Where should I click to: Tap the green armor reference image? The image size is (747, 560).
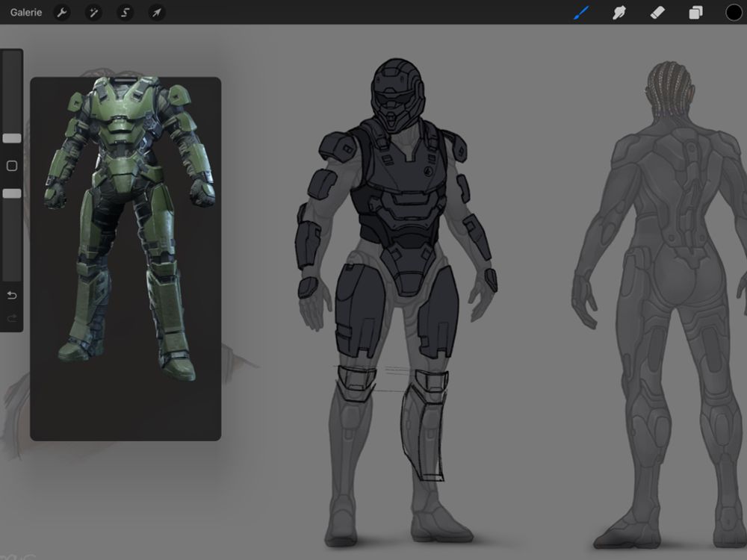[125, 258]
